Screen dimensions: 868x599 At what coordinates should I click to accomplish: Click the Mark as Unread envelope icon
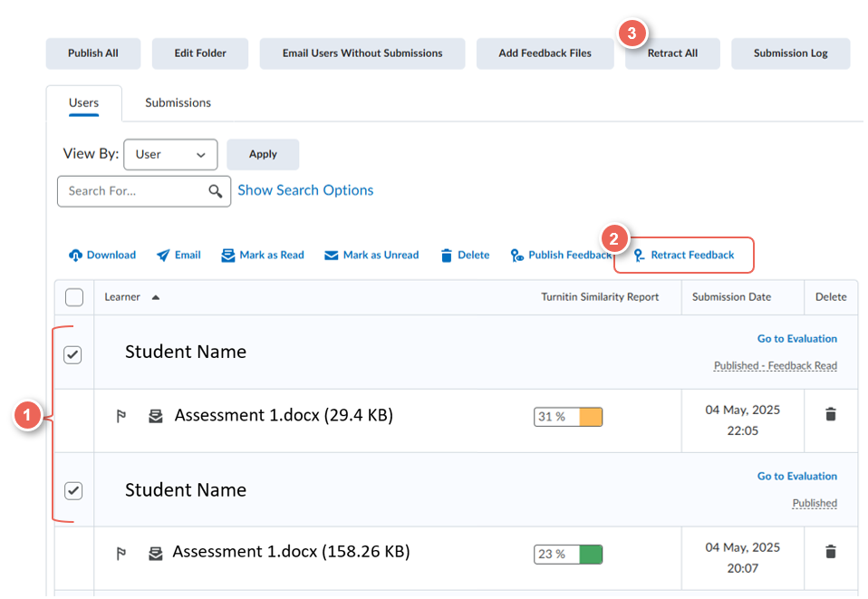[x=331, y=256]
